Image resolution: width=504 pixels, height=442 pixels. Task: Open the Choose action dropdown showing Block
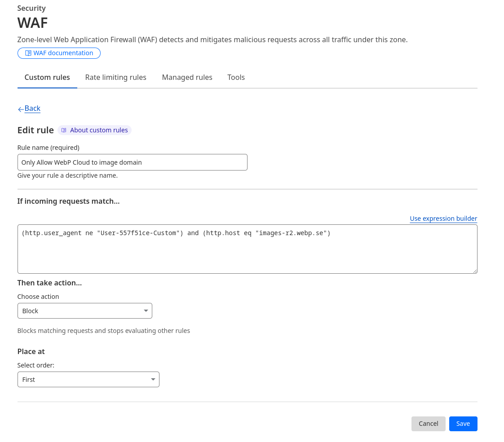[85, 311]
